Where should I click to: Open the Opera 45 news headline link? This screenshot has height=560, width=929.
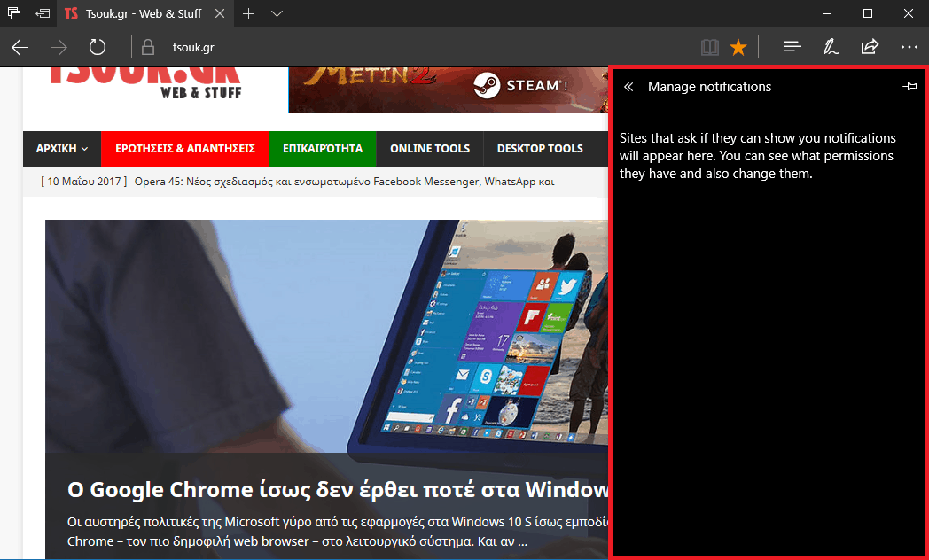click(x=344, y=182)
